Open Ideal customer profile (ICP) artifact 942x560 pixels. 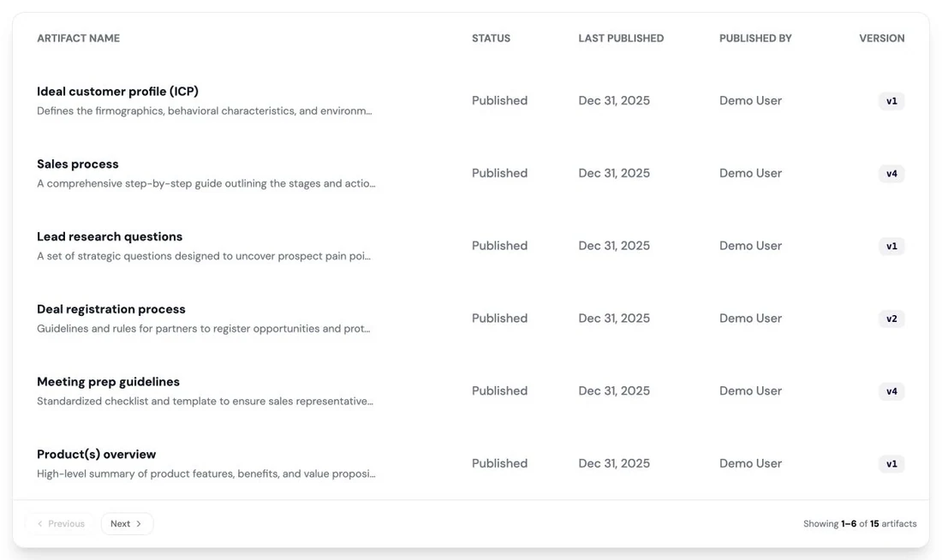[x=118, y=92]
